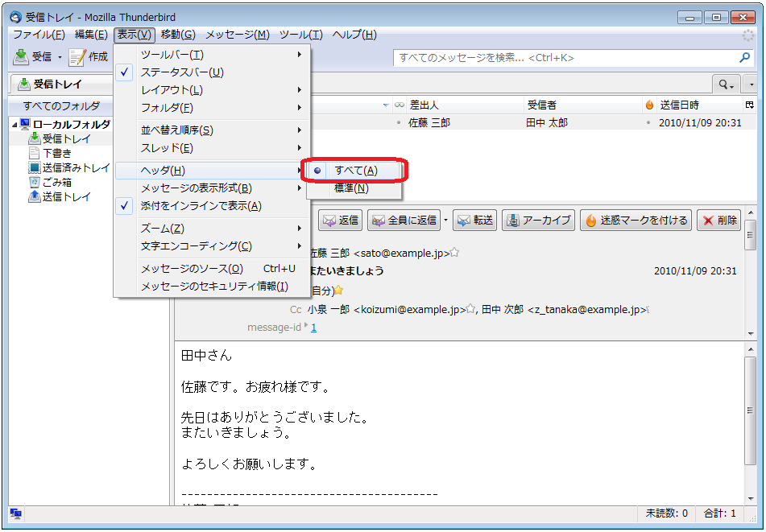Click yellow star next to (自分)
The height and width of the screenshot is (532, 766).
(338, 291)
